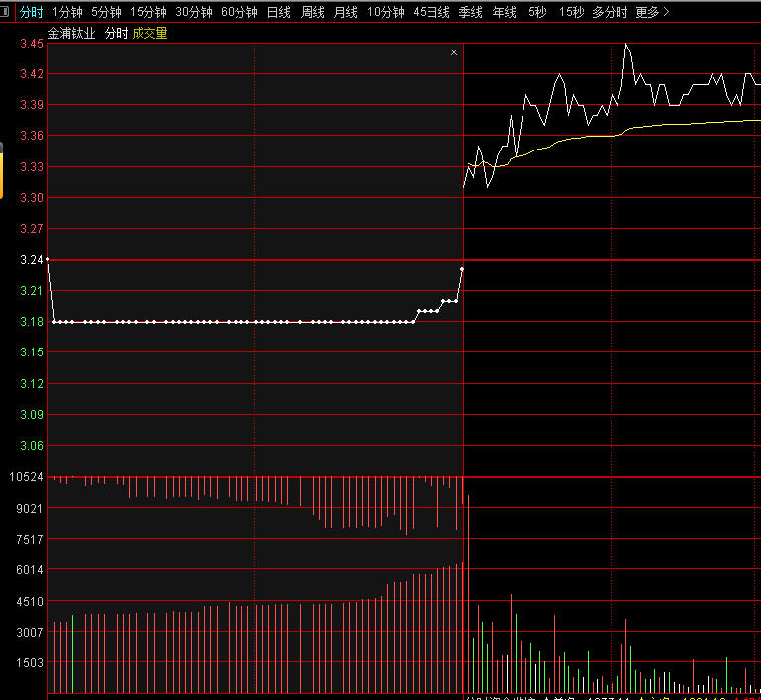Select the 1分钟 period tab
This screenshot has height=700, width=761.
pos(67,12)
